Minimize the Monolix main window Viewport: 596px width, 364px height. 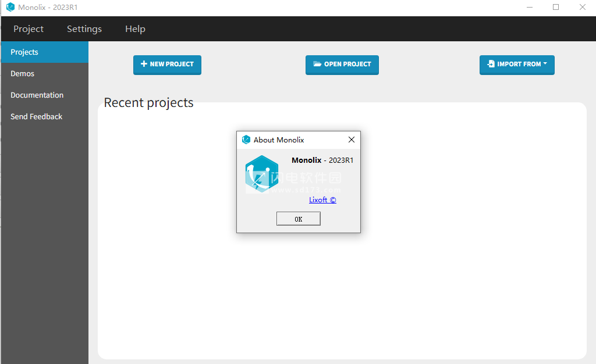(x=530, y=7)
